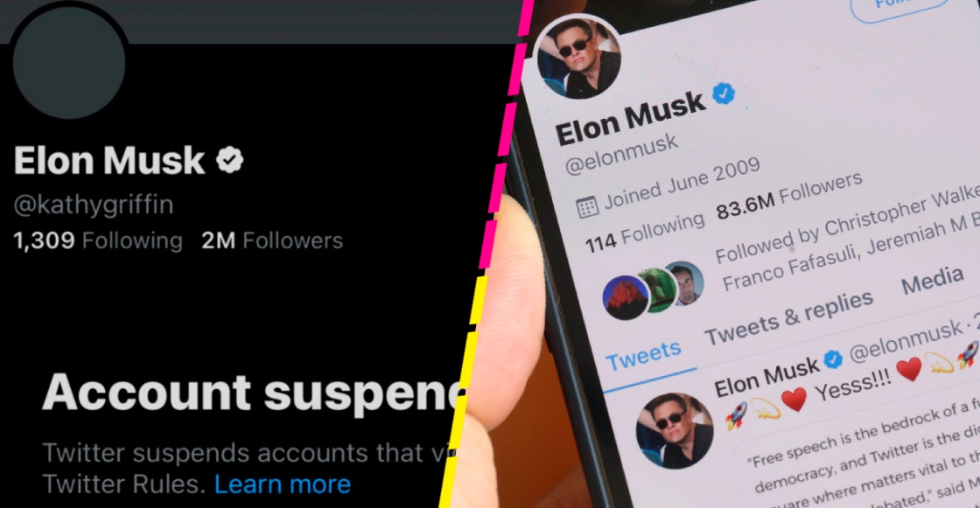Click the calendar icon next to Joined June 2009

tap(588, 206)
